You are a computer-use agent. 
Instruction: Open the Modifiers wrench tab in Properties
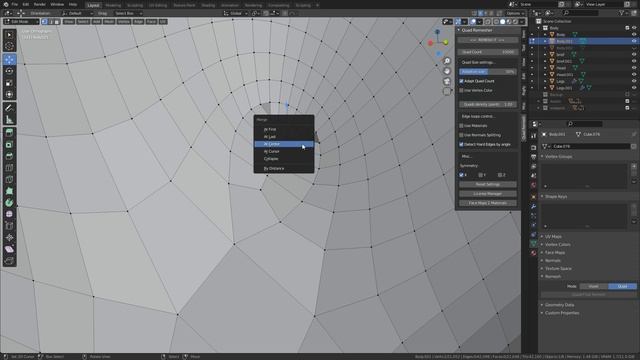[533, 207]
